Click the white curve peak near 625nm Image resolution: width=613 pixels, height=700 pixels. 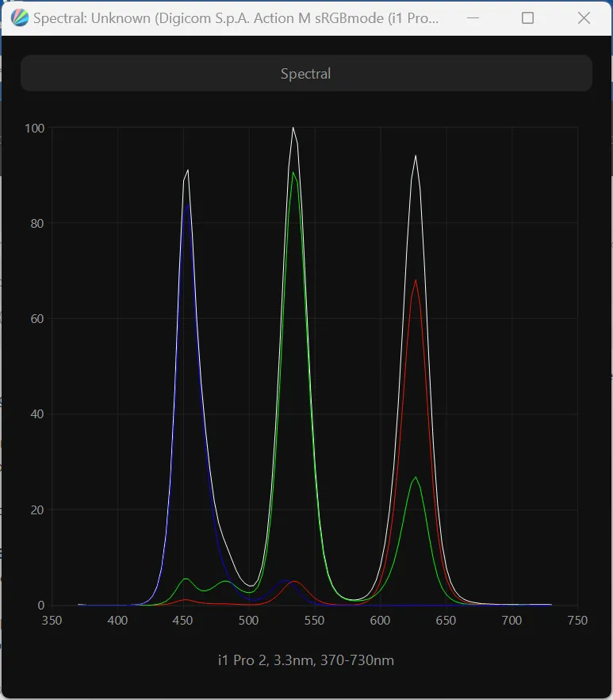click(416, 156)
